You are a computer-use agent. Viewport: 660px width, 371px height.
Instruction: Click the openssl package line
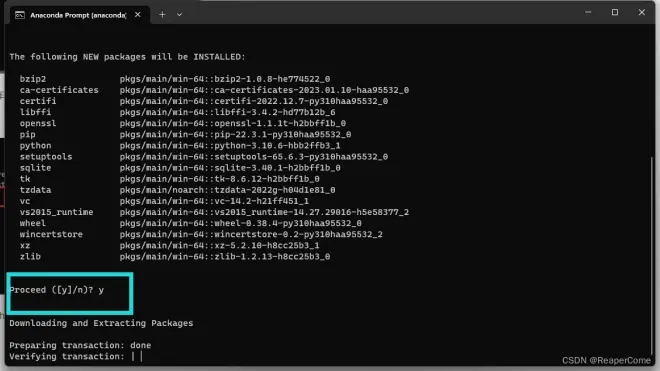coord(183,123)
